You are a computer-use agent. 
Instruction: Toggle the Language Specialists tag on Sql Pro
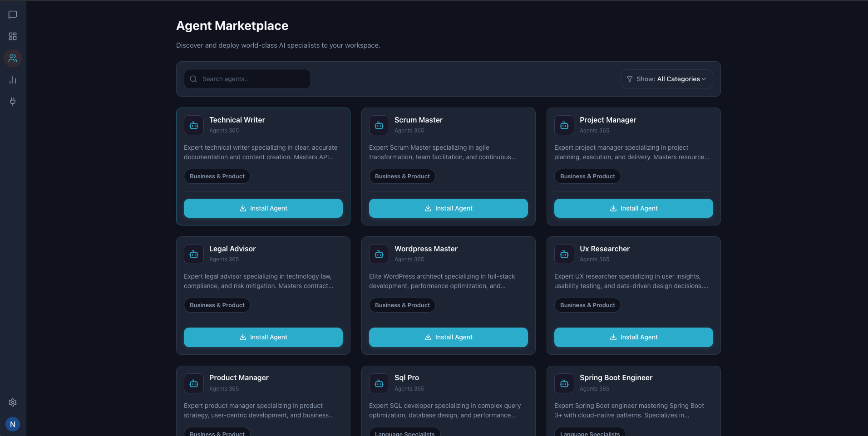[404, 433]
